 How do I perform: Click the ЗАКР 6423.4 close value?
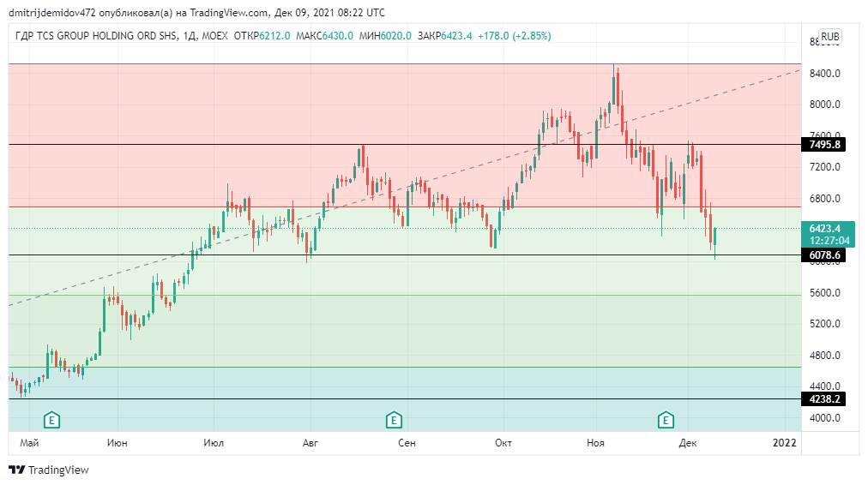click(444, 36)
